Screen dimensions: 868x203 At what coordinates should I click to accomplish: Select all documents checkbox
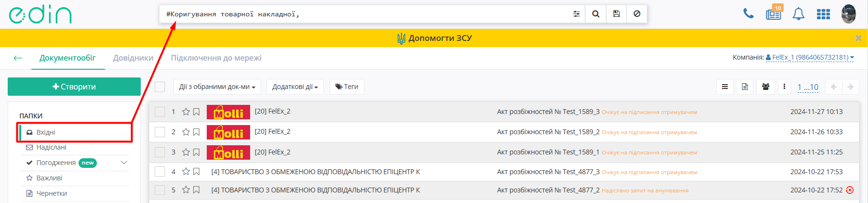point(160,87)
